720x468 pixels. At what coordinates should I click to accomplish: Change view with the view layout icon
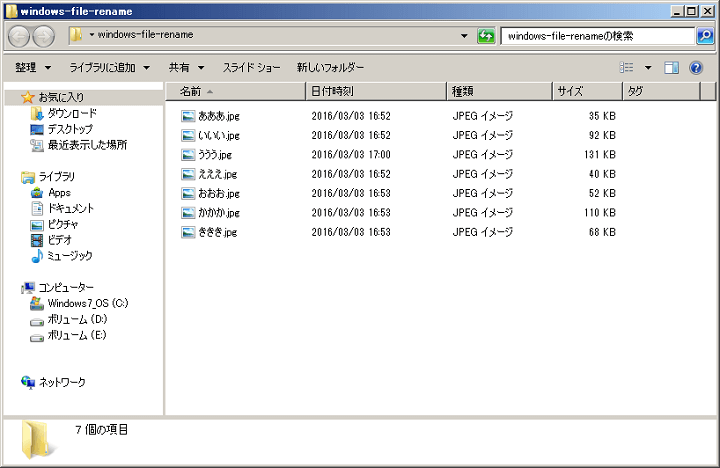(626, 68)
